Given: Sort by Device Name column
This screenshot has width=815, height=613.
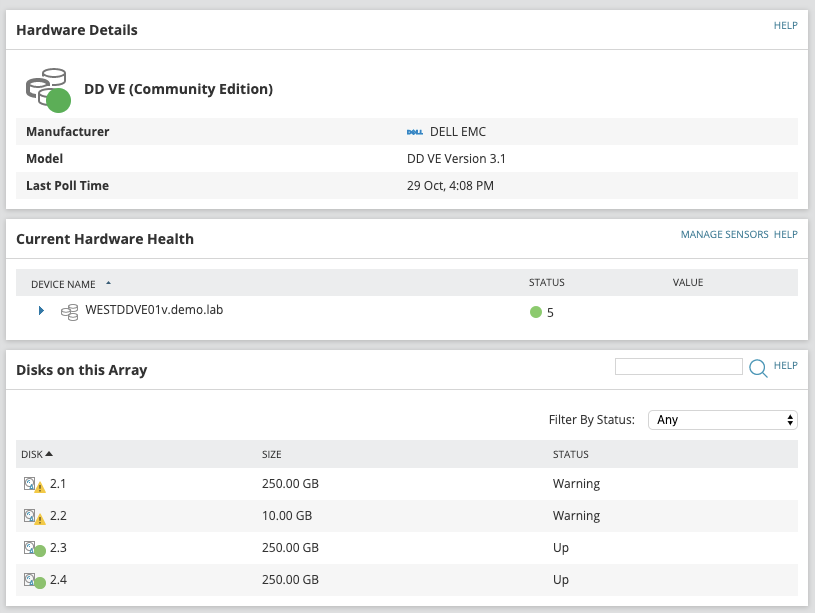Looking at the screenshot, I should (x=64, y=283).
